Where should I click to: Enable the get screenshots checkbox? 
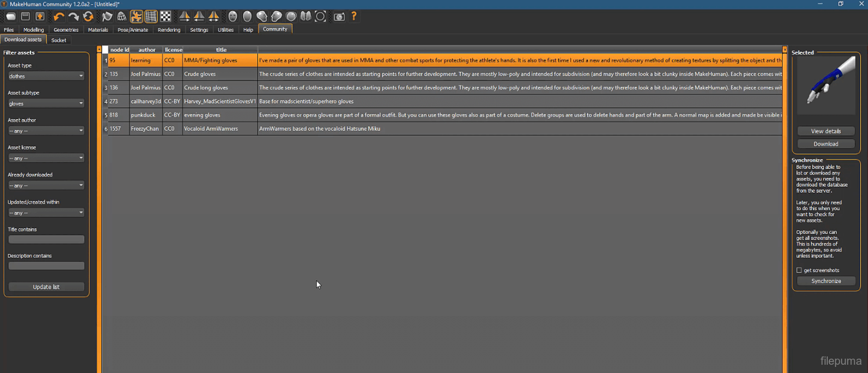799,270
